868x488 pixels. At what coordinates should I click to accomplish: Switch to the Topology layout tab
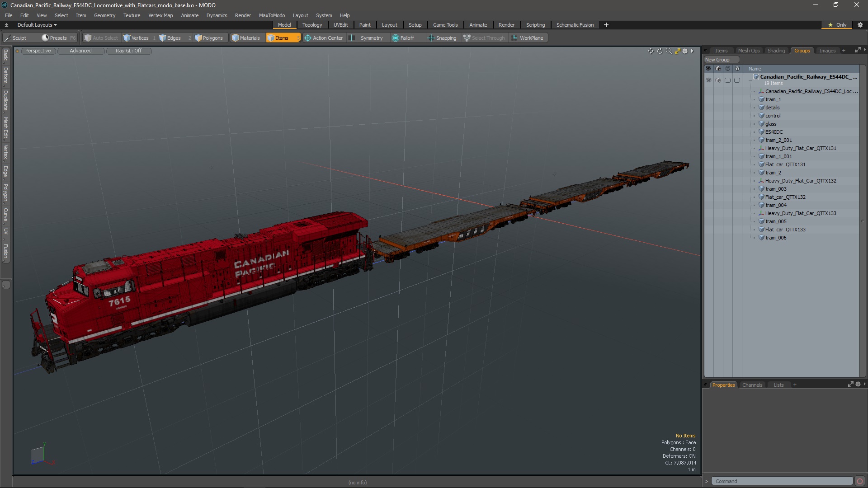point(312,25)
